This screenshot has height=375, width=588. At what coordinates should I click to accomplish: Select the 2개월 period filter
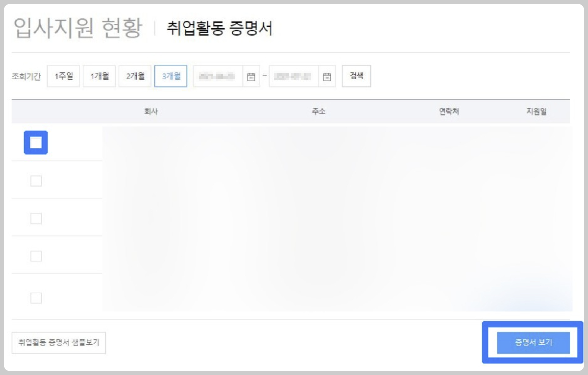click(x=135, y=76)
